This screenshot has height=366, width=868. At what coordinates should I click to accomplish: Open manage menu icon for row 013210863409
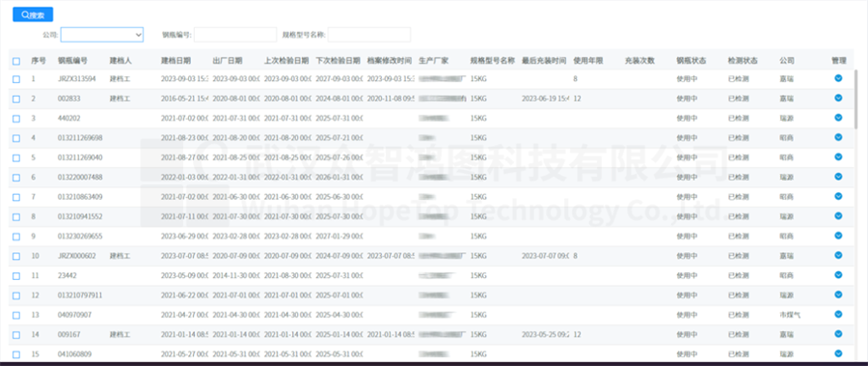(838, 196)
